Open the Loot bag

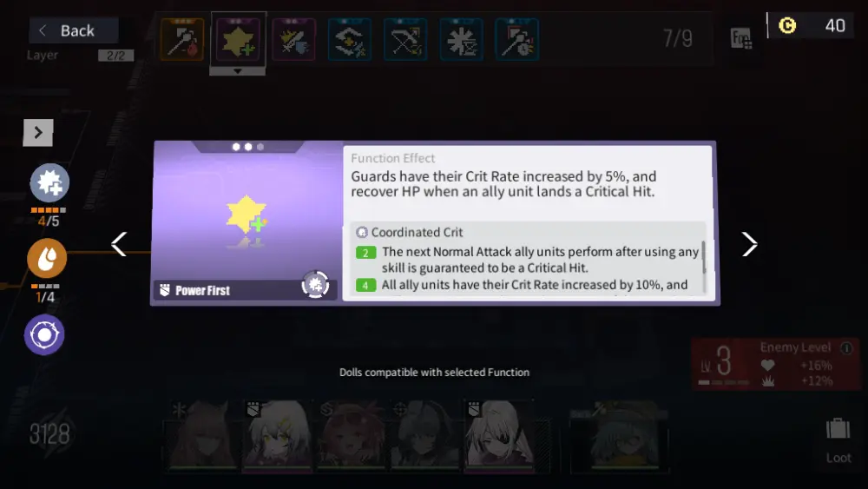pyautogui.click(x=838, y=441)
